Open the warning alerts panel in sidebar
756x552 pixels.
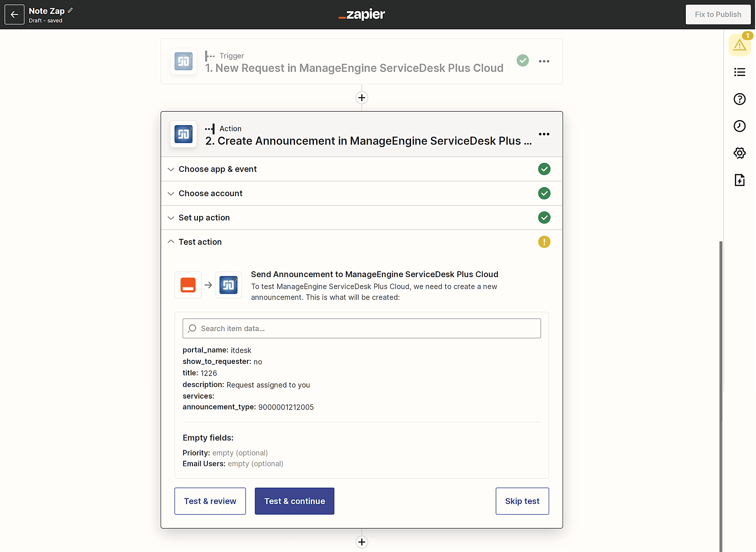[x=739, y=45]
